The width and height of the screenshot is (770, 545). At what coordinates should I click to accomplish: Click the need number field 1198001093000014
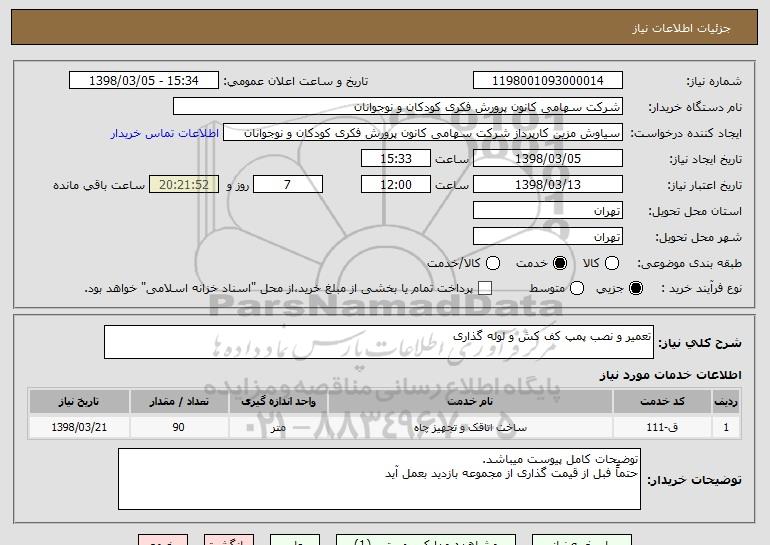click(548, 81)
